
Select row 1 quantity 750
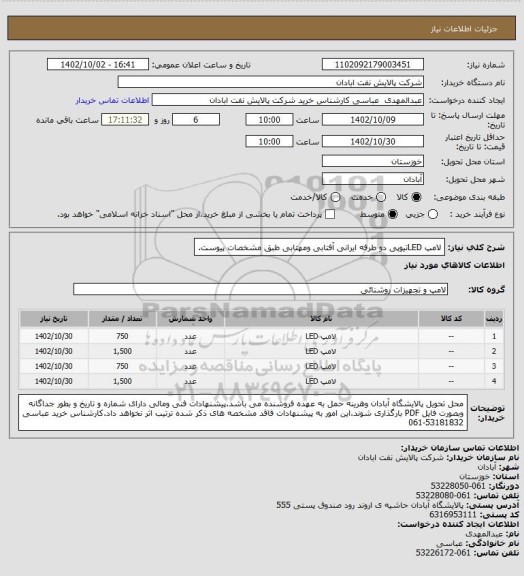[122, 336]
